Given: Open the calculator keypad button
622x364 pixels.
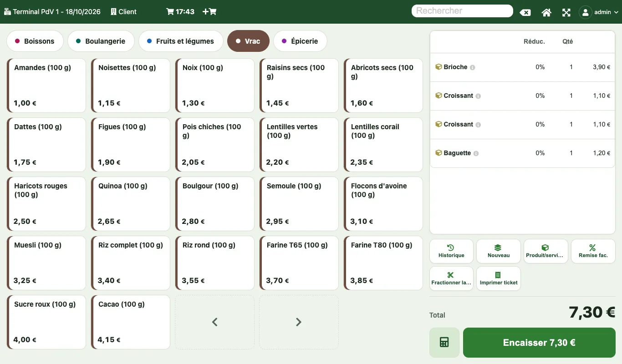Looking at the screenshot, I should [444, 343].
